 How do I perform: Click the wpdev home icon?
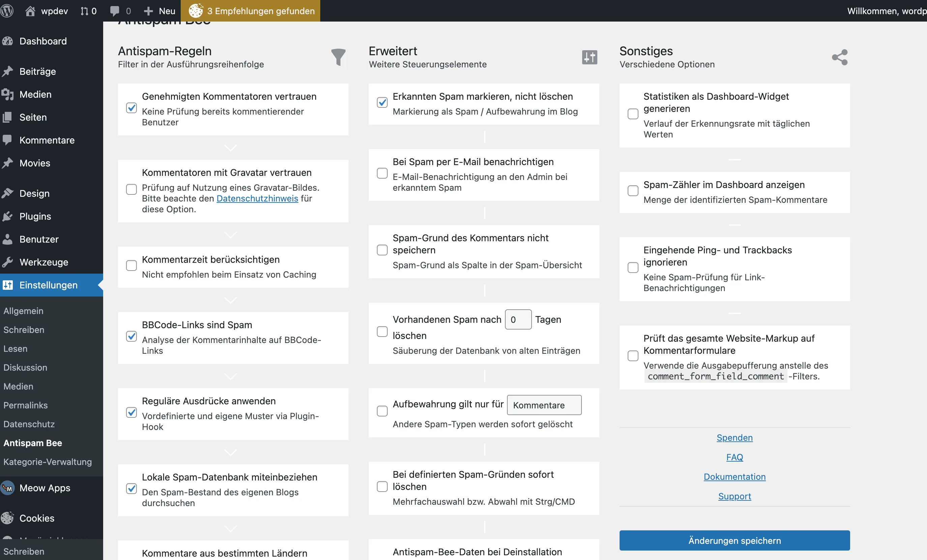[x=30, y=10]
